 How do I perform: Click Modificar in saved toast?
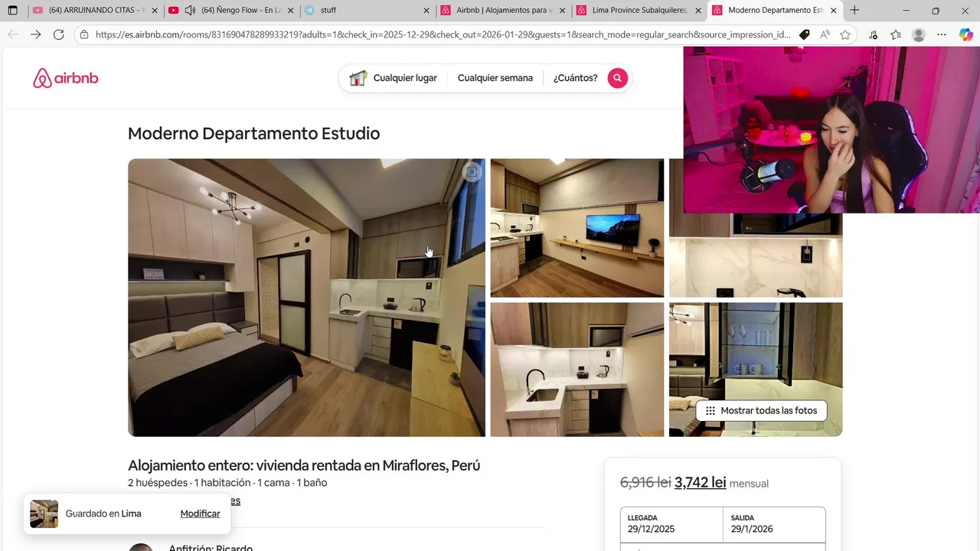[200, 514]
